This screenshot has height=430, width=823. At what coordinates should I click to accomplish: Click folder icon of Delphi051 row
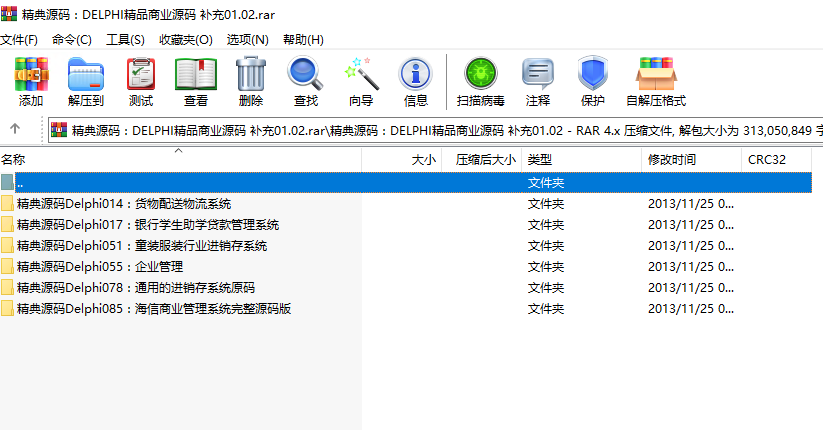click(7, 246)
